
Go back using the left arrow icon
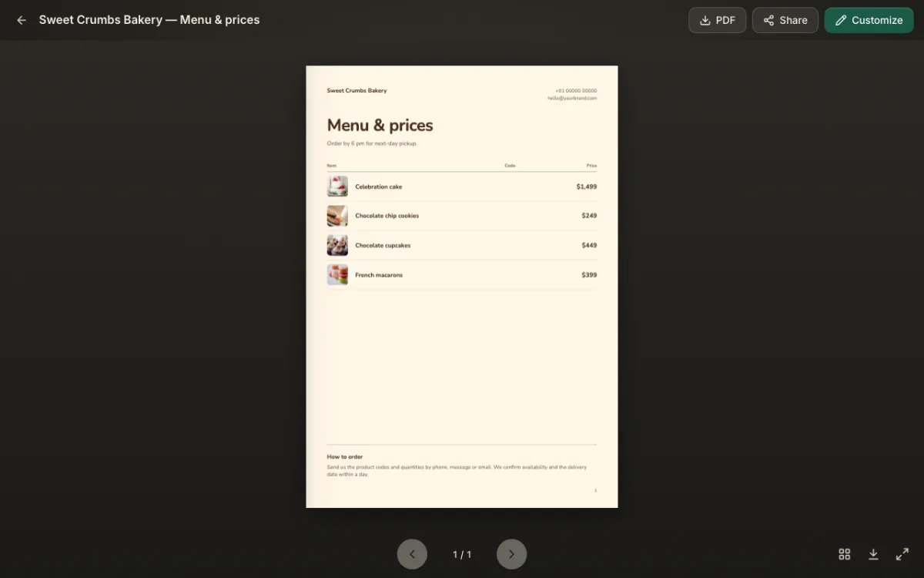click(22, 20)
